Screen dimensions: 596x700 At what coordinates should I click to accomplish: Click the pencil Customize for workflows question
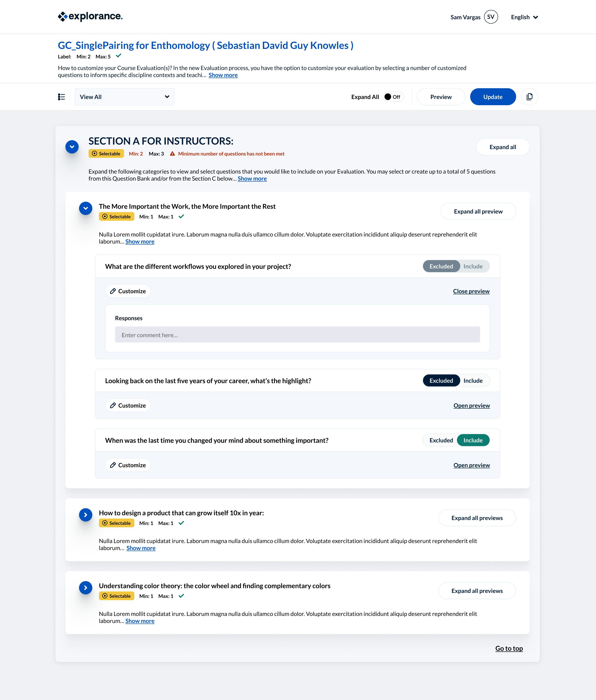tap(128, 291)
